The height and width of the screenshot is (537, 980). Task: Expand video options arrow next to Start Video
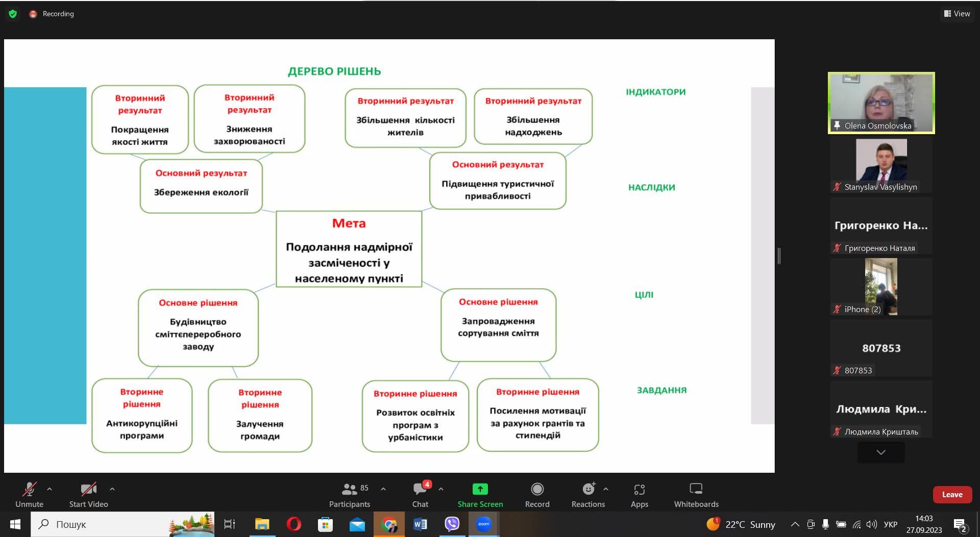click(x=112, y=489)
